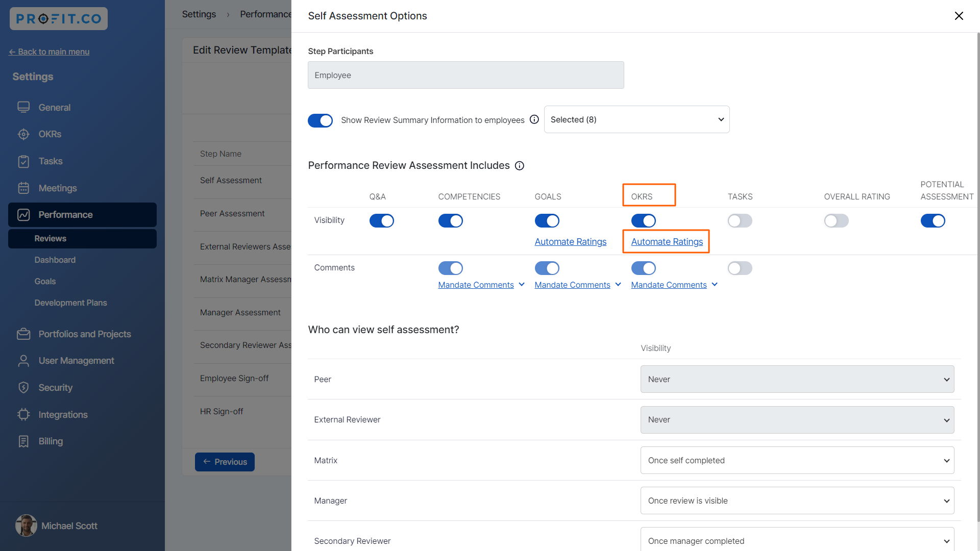Click Michael Scott profile avatar
The width and height of the screenshot is (980, 551).
tap(26, 525)
